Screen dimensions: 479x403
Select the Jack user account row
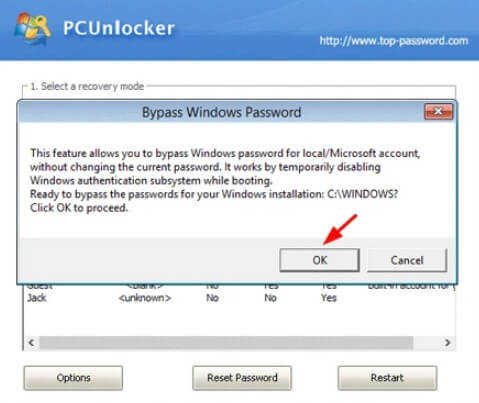click(x=239, y=298)
